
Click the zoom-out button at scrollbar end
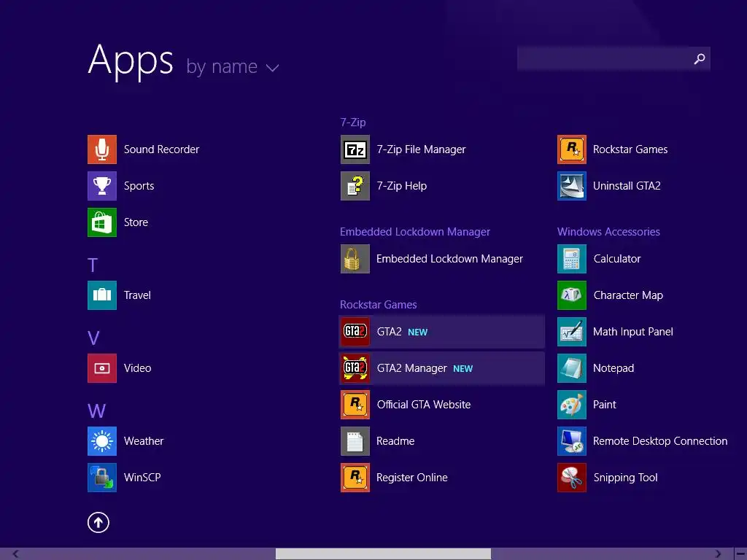click(x=741, y=554)
